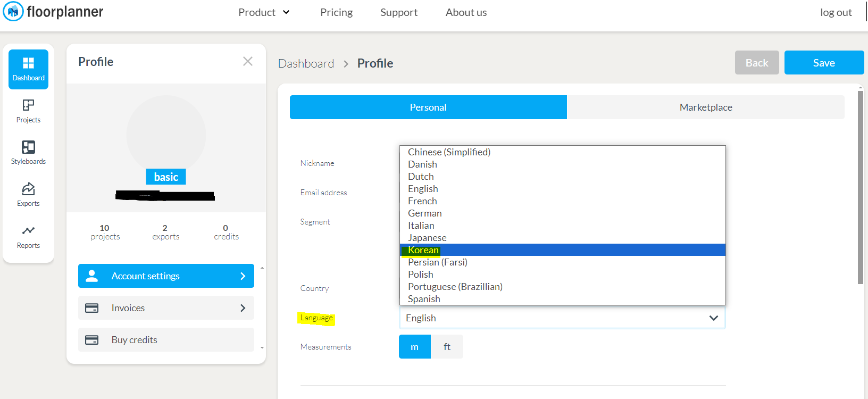Image resolution: width=868 pixels, height=399 pixels.
Task: Select Danish from language list
Action: click(x=563, y=164)
